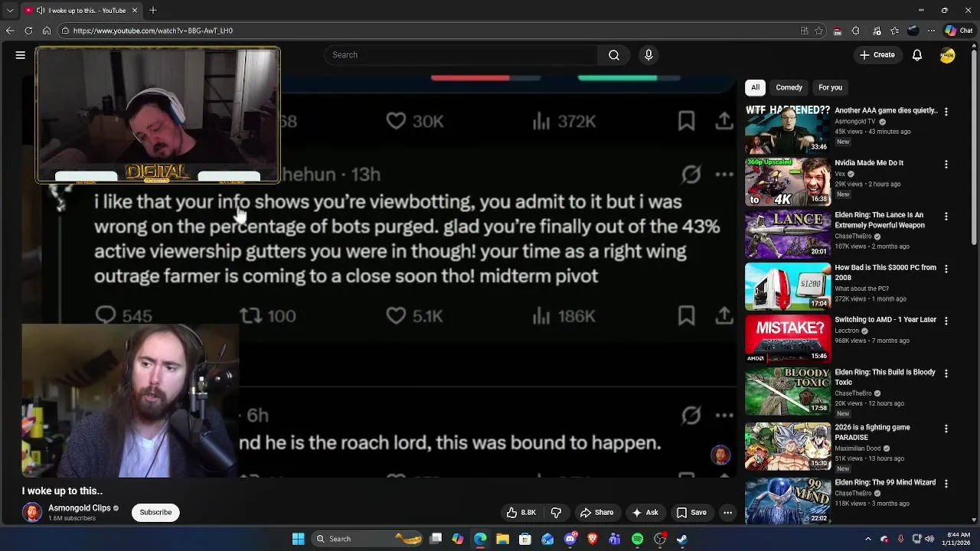This screenshot has height=551, width=980.
Task: Open 'Another AAA game dies quietly' video thumbnail
Action: (x=788, y=129)
